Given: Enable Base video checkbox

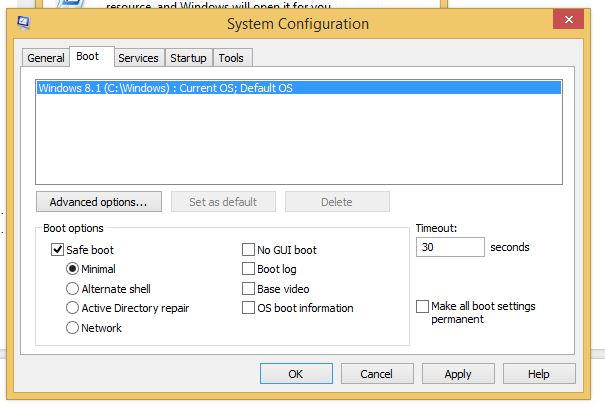Looking at the screenshot, I should [x=248, y=289].
